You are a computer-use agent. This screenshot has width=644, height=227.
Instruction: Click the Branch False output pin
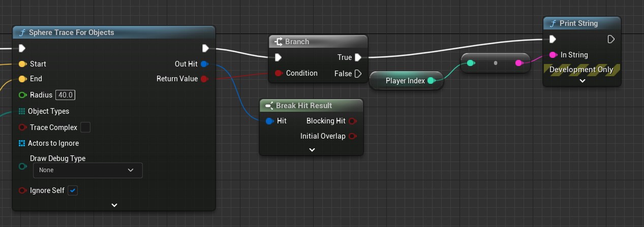click(x=358, y=74)
